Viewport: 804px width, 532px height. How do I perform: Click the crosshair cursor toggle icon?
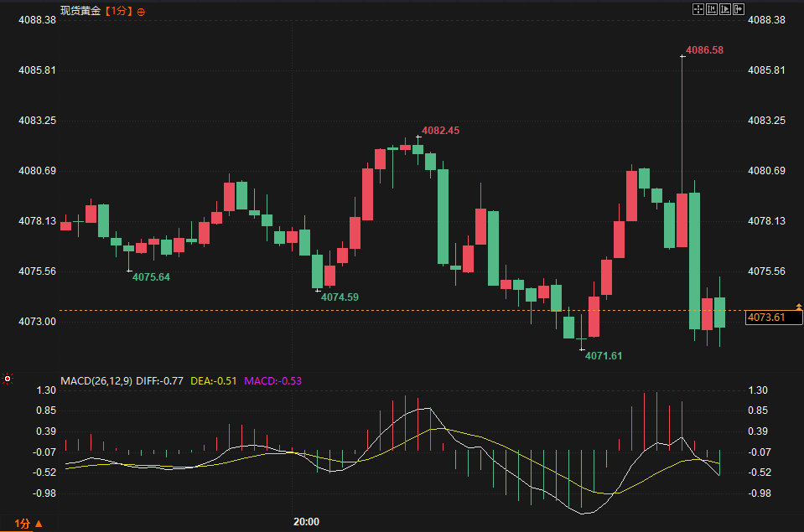[x=698, y=9]
